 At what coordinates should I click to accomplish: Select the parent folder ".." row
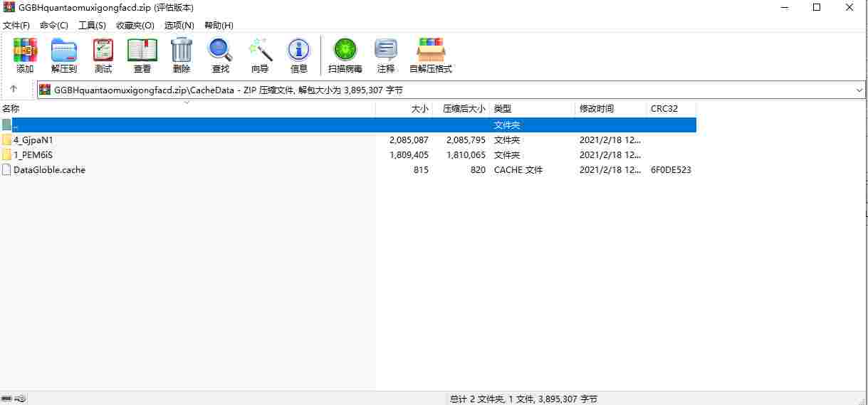point(348,125)
